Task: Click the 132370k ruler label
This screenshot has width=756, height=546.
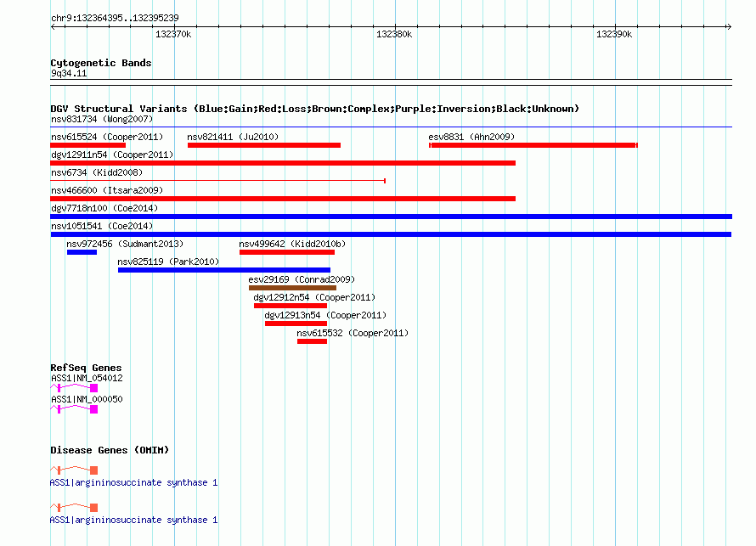Action: coord(173,34)
